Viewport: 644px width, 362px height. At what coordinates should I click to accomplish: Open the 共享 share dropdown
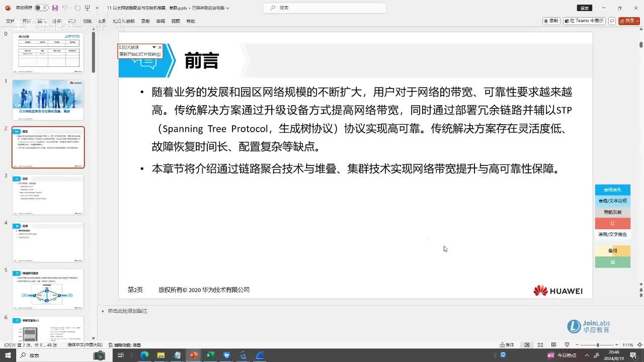[629, 21]
